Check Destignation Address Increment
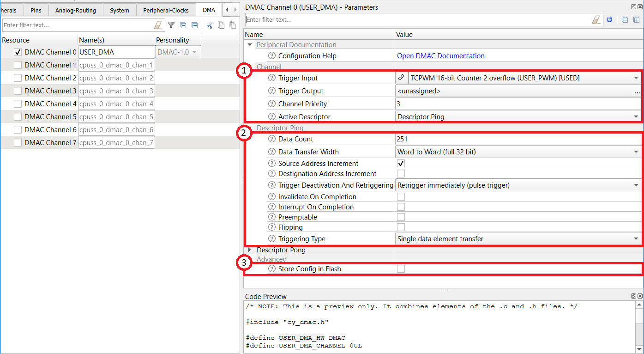644x354 pixels. (x=401, y=174)
